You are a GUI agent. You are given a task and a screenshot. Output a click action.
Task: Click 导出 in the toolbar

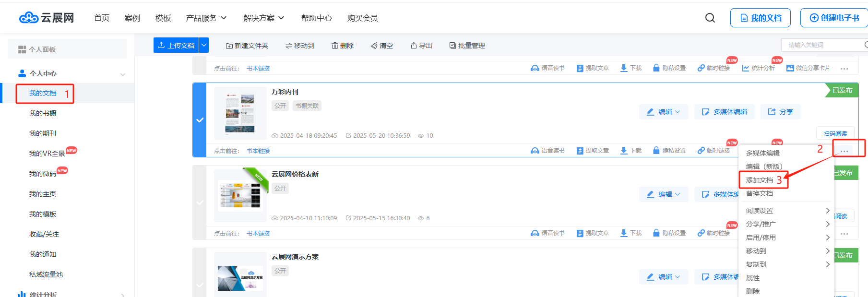[421, 46]
